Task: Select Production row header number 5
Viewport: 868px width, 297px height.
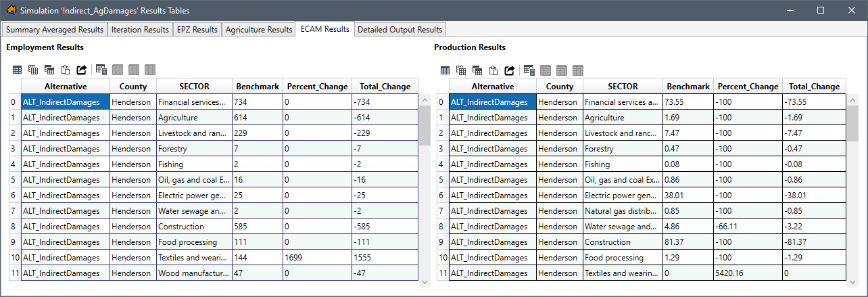Action: click(x=442, y=180)
